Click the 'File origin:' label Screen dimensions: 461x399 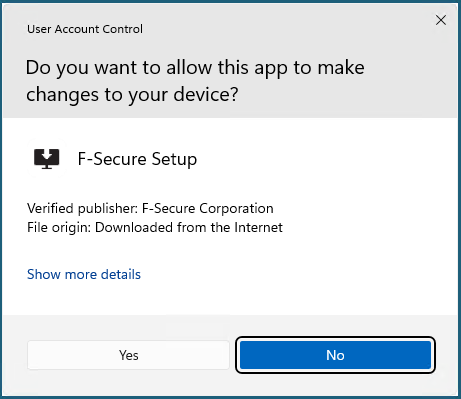pyautogui.click(x=59, y=228)
